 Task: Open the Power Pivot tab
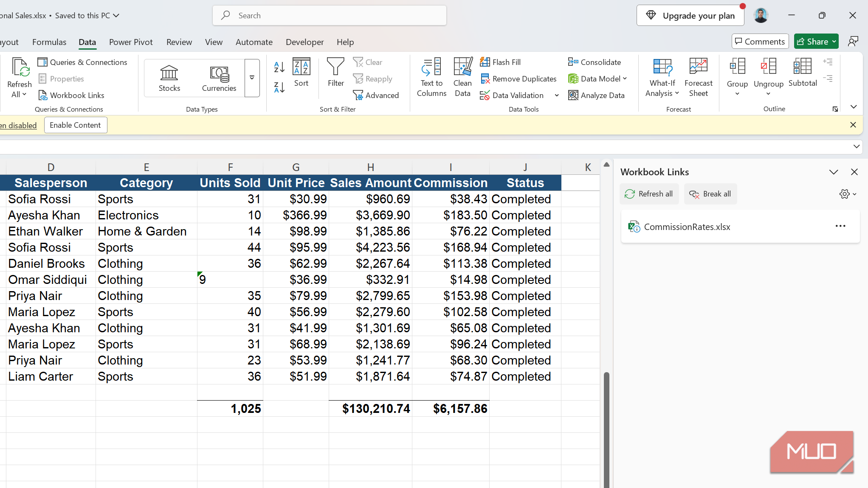tap(131, 42)
